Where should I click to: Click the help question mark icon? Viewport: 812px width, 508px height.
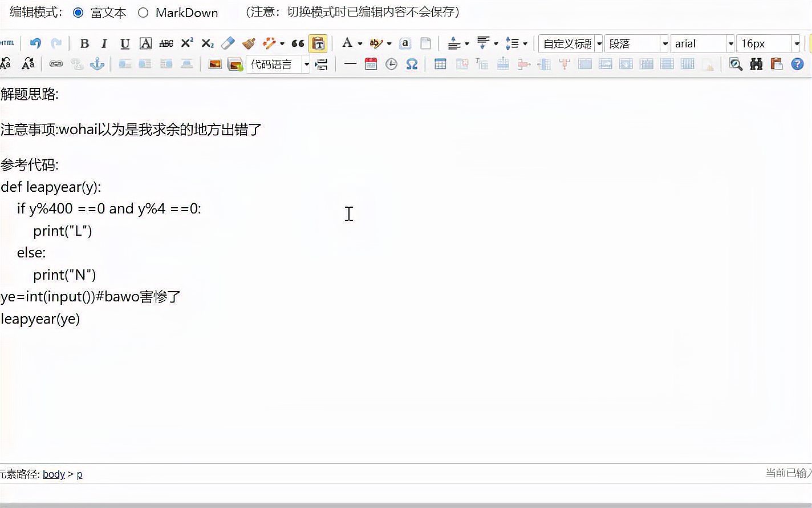pos(797,64)
